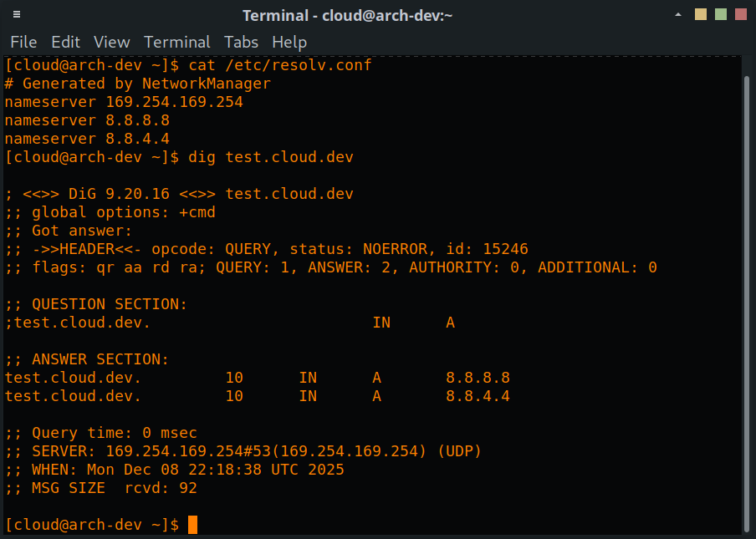Click the shade (roll up) arrow icon
This screenshot has height=539, width=756.
678,15
